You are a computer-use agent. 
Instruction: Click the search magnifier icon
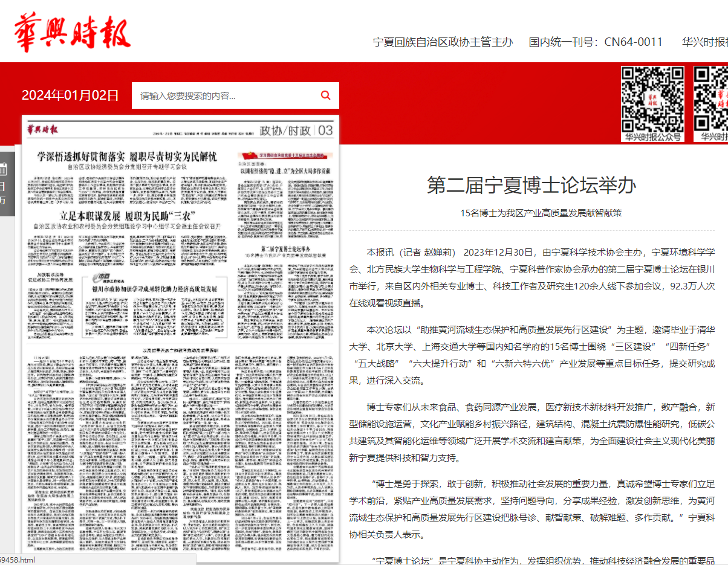pos(326,95)
